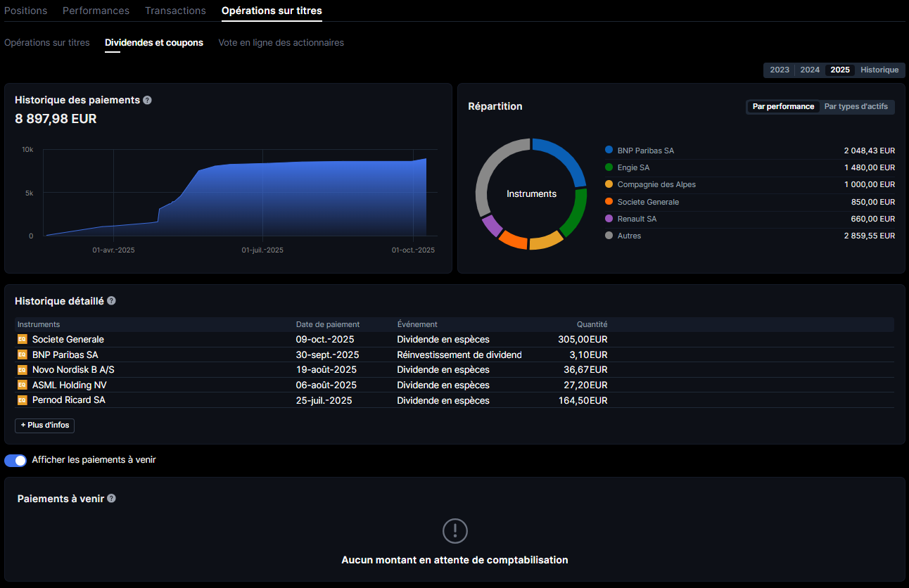Click the Novo Nordisk B A/S equity icon
Screen dimensions: 909x588
pyautogui.click(x=23, y=369)
